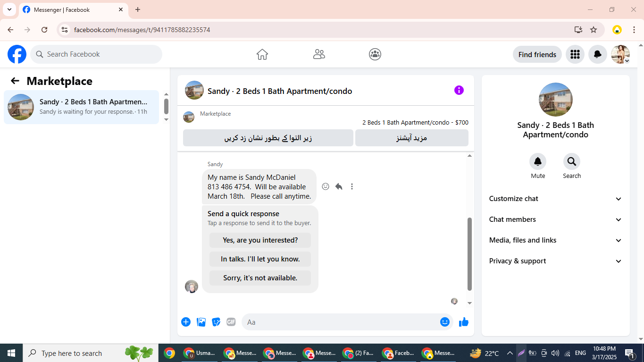
Task: Switch to the 'Faceb...' taskbar window
Action: tap(398, 353)
